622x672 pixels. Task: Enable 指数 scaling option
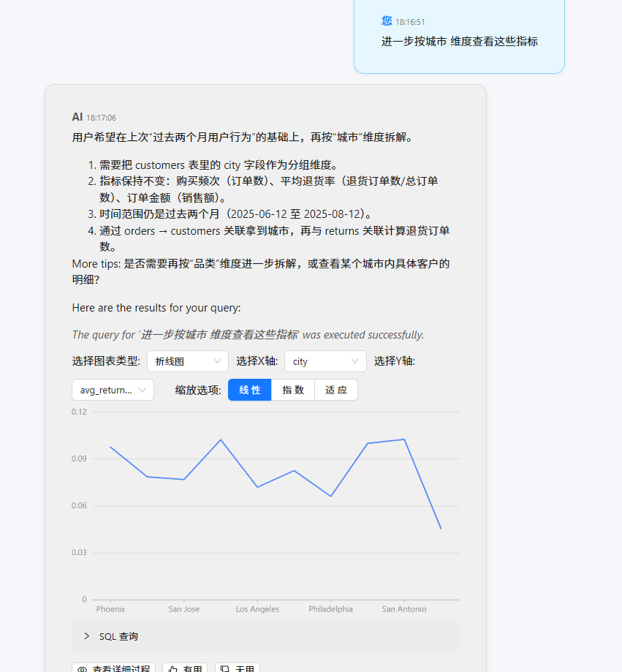tap(292, 390)
